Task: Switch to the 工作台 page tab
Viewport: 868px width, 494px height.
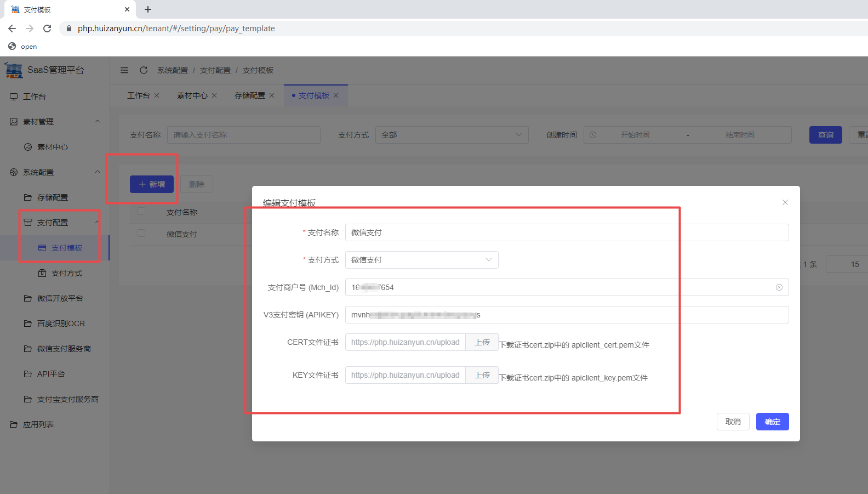Action: tap(139, 95)
